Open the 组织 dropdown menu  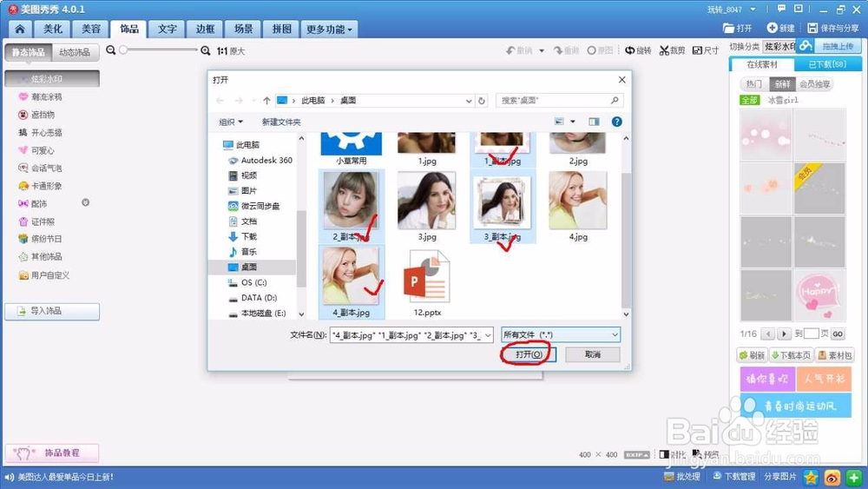pos(231,122)
